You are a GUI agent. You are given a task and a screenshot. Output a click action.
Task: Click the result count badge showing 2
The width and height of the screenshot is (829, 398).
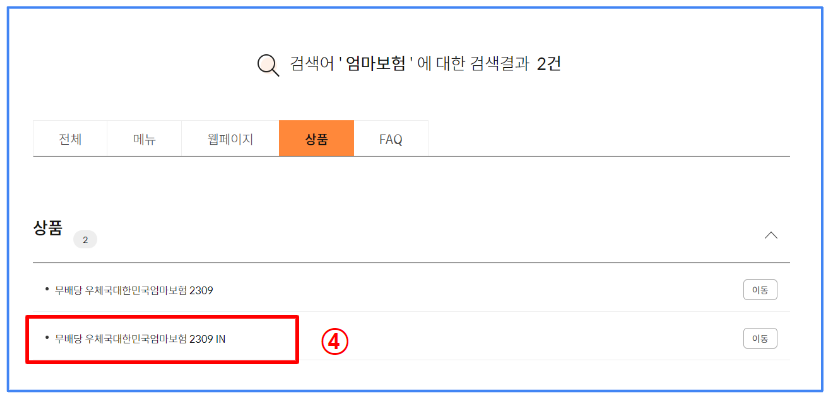(85, 240)
